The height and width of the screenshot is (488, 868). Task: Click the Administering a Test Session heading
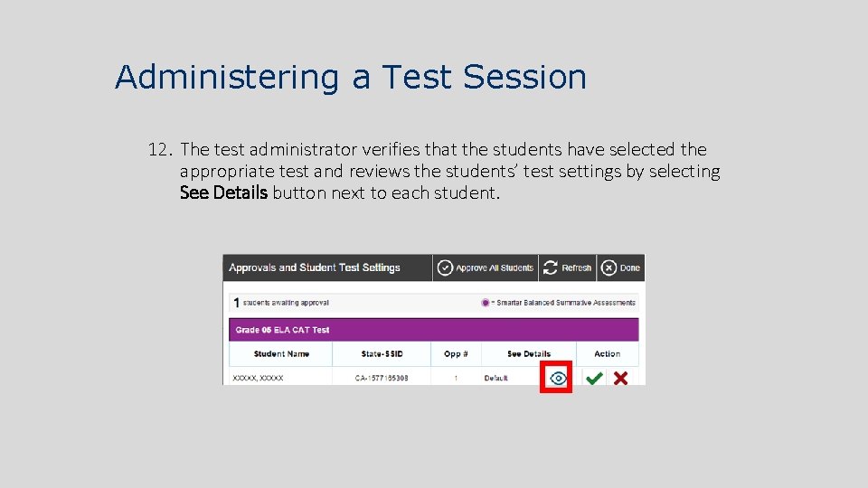351,77
